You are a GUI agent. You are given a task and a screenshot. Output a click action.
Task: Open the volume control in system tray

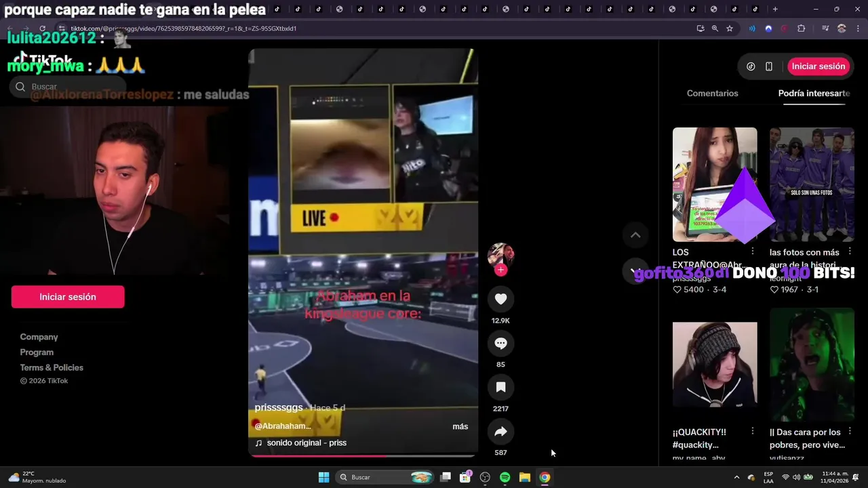pyautogui.click(x=797, y=477)
